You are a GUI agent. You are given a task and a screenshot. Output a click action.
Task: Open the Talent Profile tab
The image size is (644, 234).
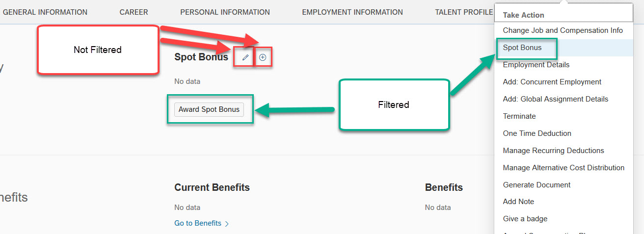pyautogui.click(x=464, y=12)
